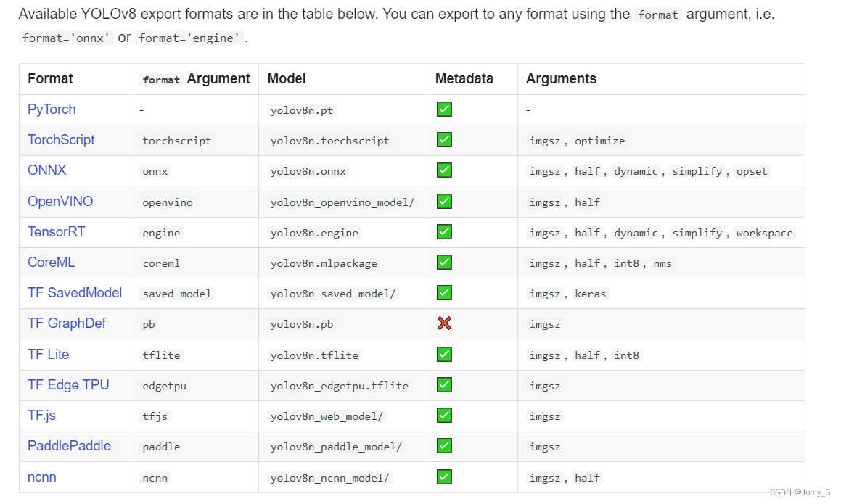Click the 'int8' argument in TF Lite row
Screen dimensions: 841x504
(x=626, y=355)
